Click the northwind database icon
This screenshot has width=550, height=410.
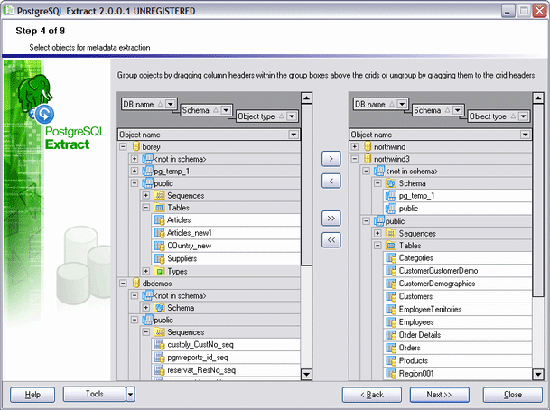pyautogui.click(x=367, y=147)
